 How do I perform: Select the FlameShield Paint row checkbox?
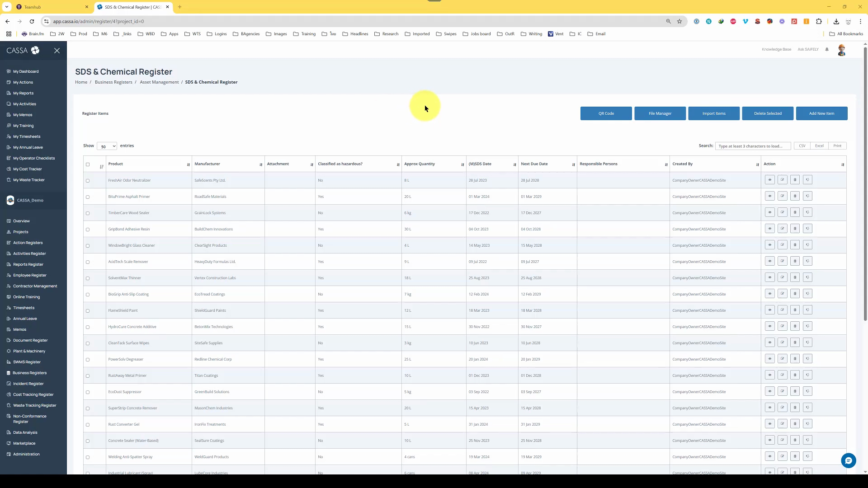click(x=88, y=311)
